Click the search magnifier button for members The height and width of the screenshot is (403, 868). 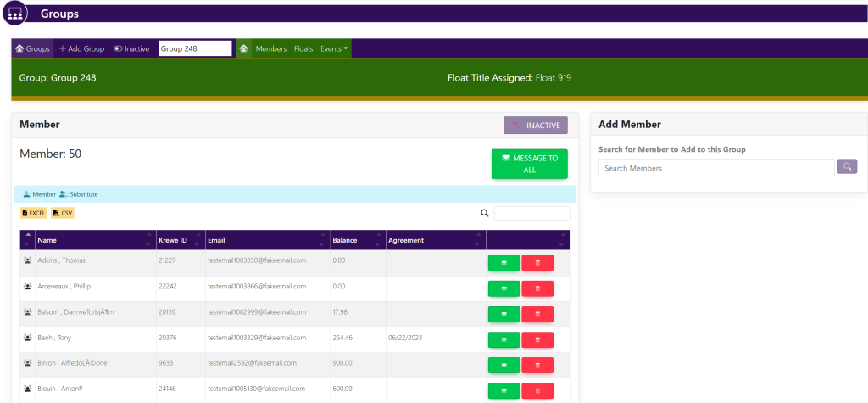pos(847,167)
